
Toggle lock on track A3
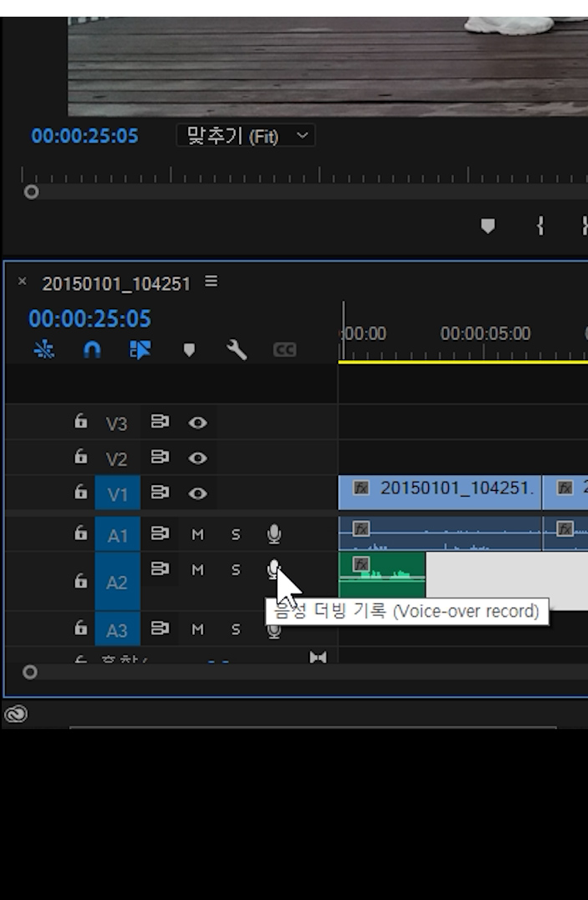click(x=81, y=628)
